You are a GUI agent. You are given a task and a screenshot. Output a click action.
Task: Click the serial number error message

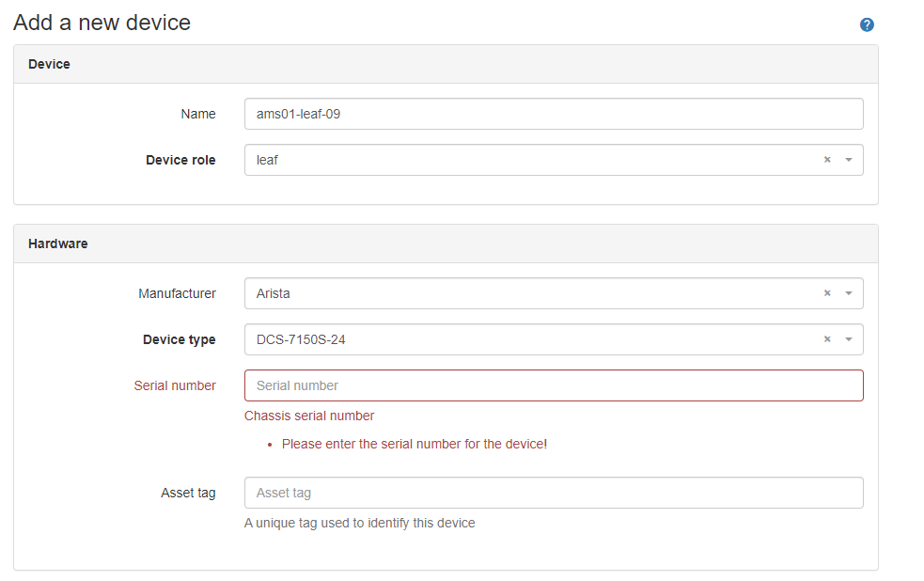click(415, 444)
